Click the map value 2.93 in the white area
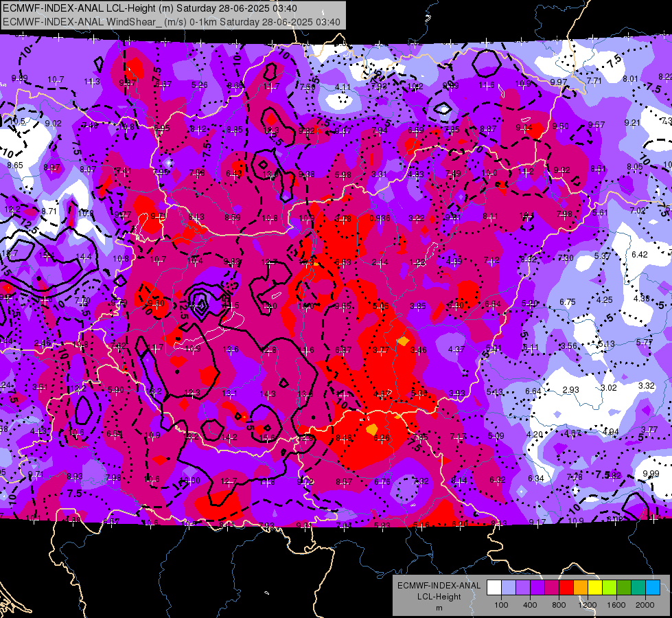Screen dimensions: 672x618 [x=570, y=390]
